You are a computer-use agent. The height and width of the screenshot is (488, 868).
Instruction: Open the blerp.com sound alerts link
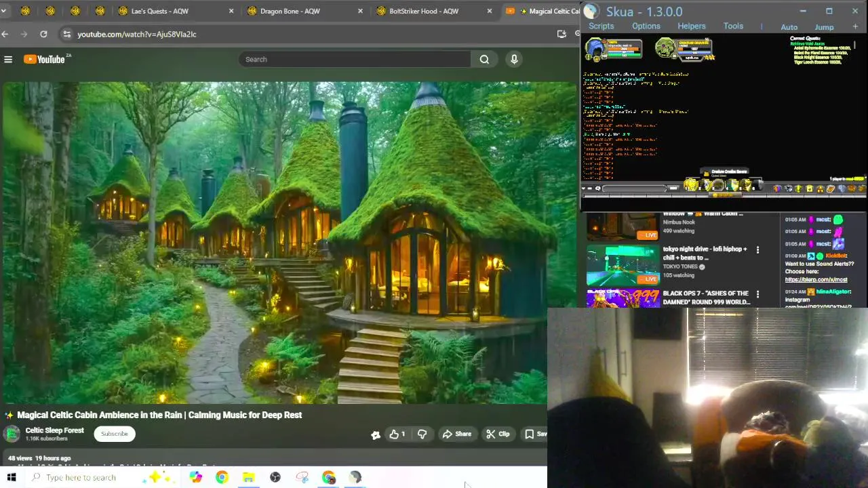(x=816, y=279)
